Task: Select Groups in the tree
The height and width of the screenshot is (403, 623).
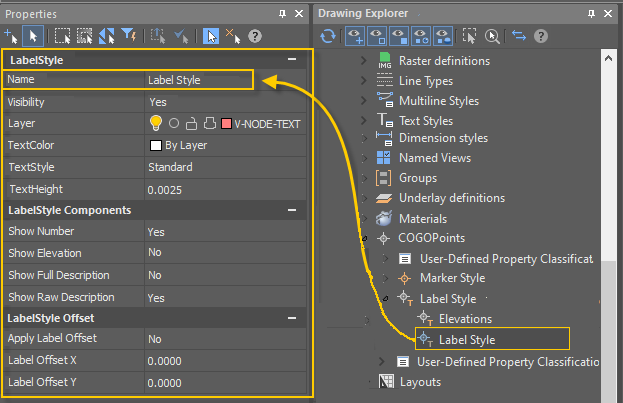Action: (x=418, y=178)
